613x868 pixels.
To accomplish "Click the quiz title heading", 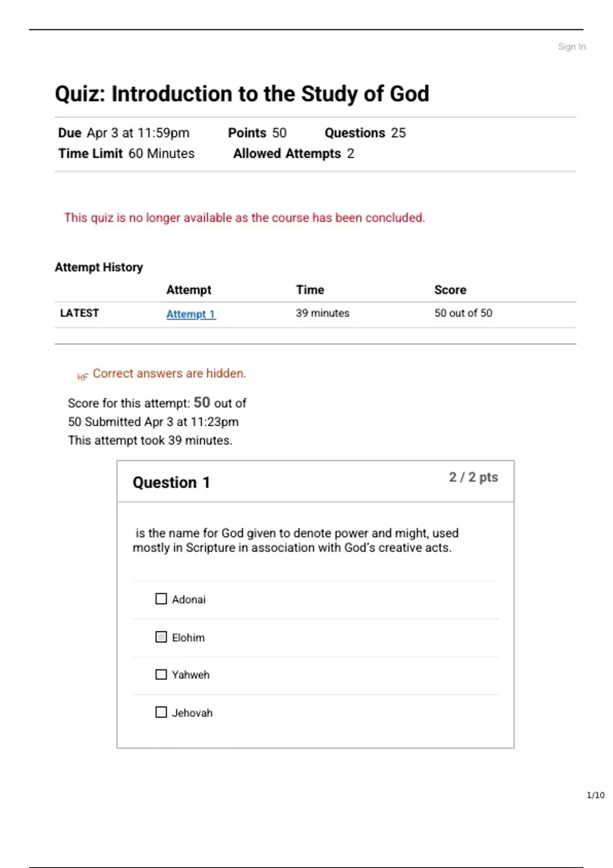I will pos(242,94).
